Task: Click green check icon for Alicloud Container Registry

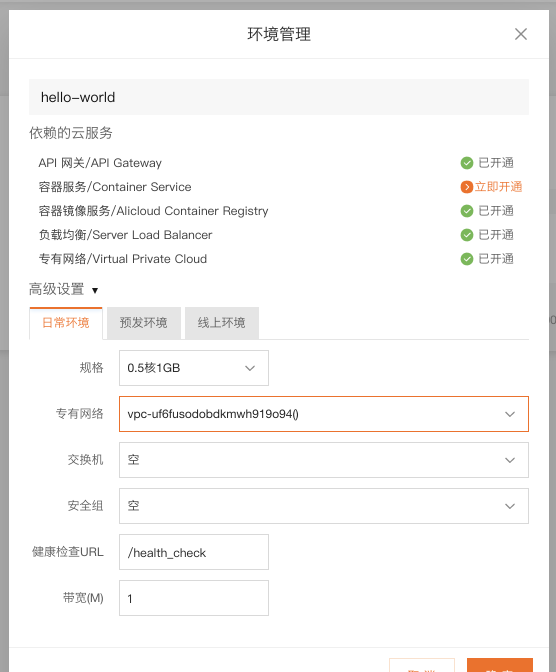Action: [x=466, y=211]
